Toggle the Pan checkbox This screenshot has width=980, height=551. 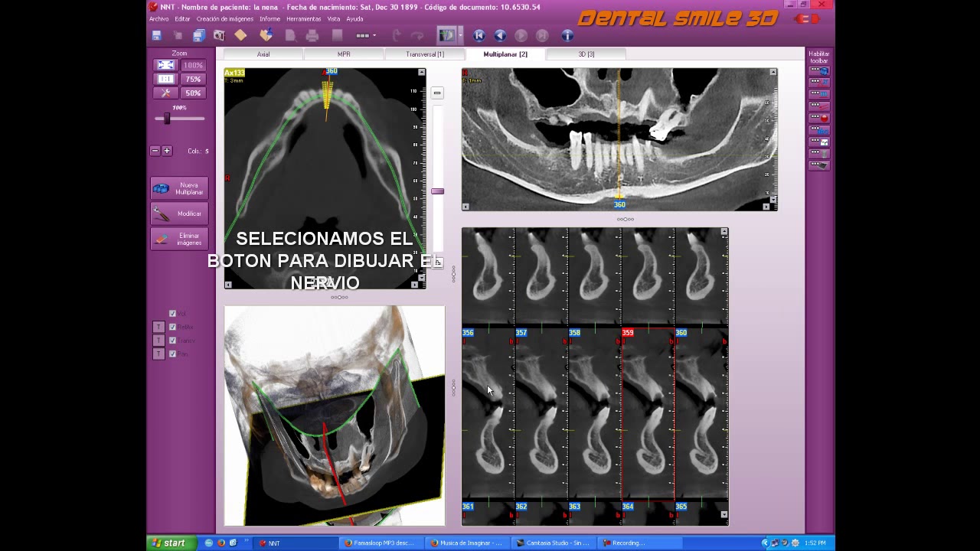pyautogui.click(x=172, y=354)
